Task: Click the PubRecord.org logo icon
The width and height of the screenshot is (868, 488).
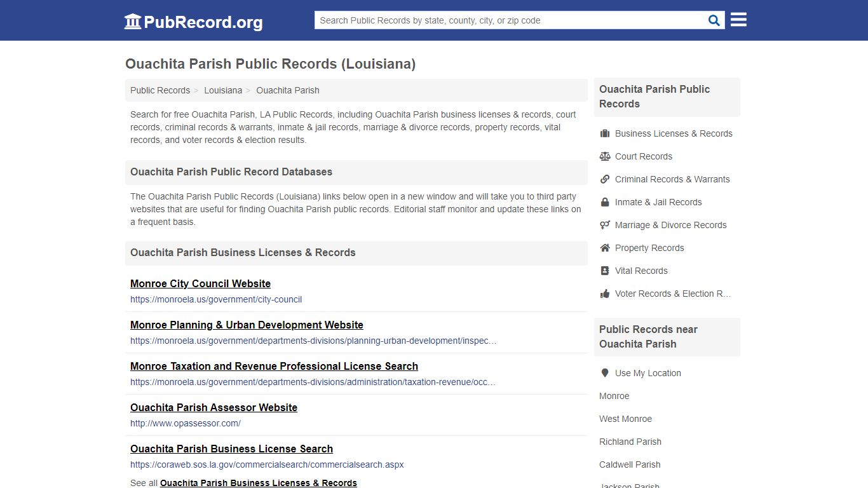Action: 133,22
